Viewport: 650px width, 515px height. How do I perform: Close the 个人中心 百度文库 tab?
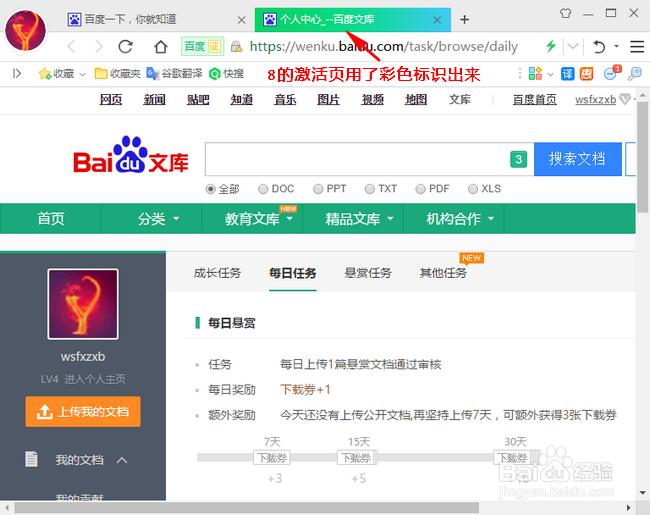pos(437,20)
